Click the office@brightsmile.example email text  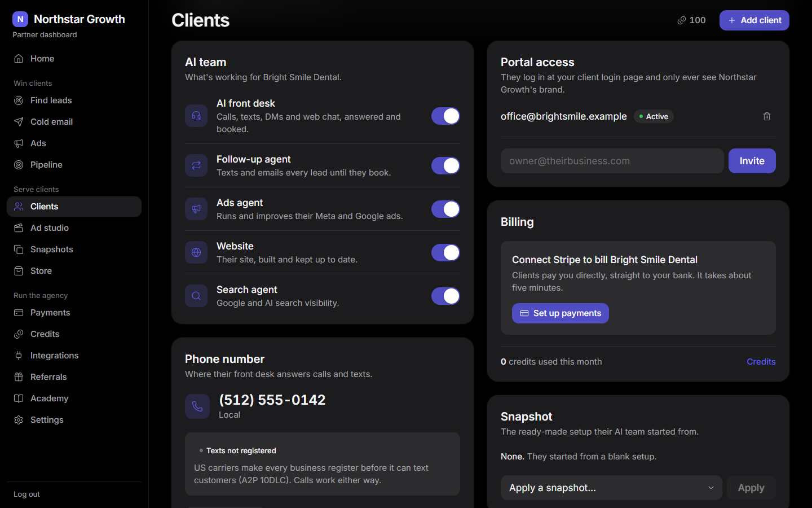tap(564, 116)
